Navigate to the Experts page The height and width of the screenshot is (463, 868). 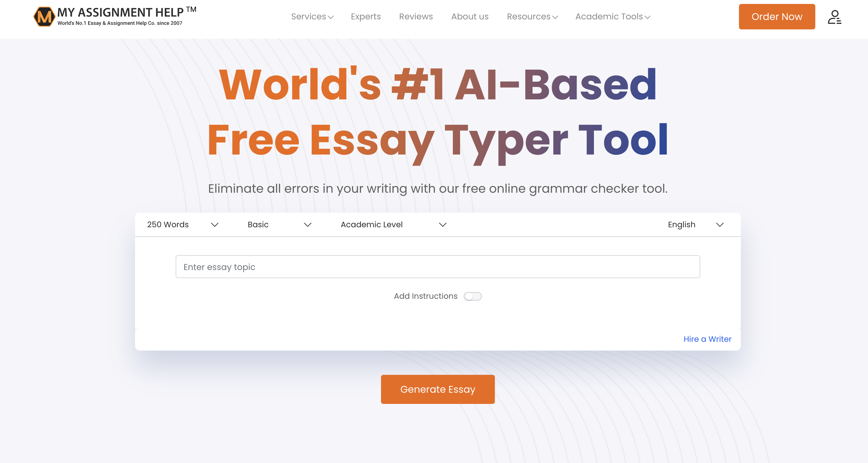click(x=366, y=16)
